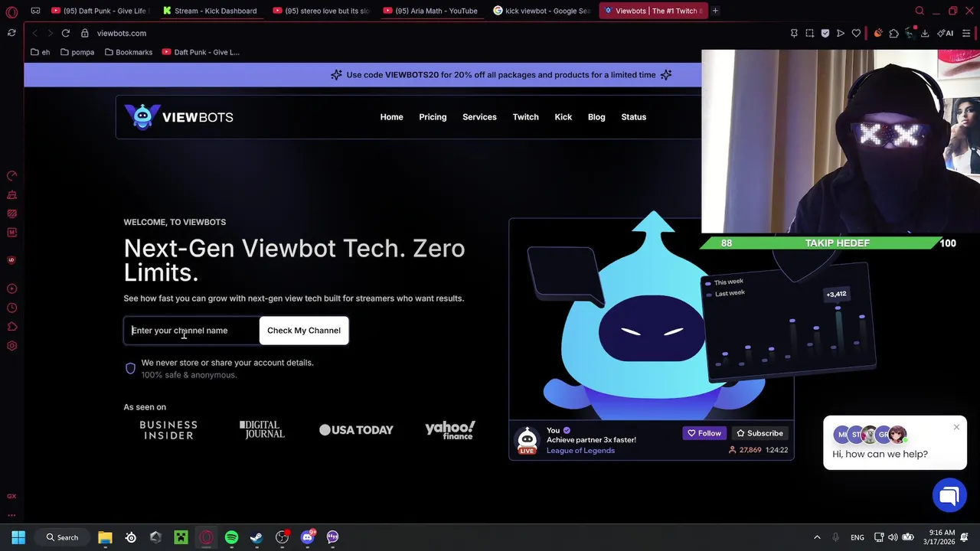Click the pin icon in the address bar
The height and width of the screenshot is (551, 980).
(x=794, y=33)
